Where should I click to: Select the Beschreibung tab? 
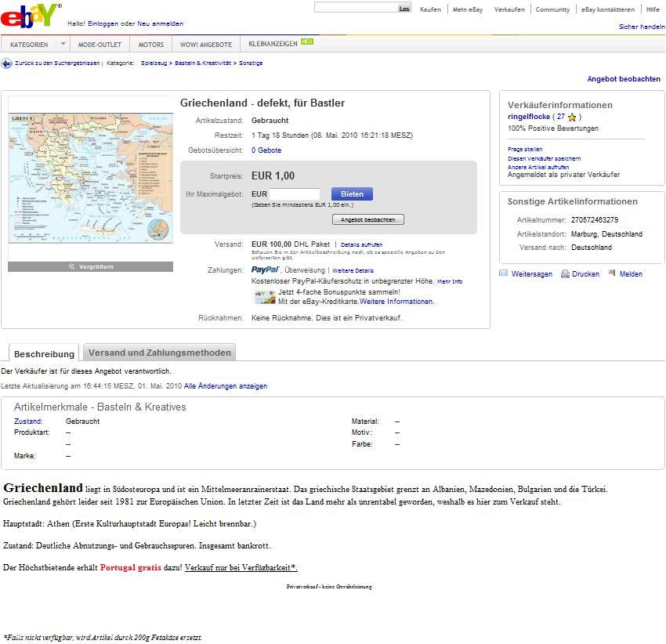pyautogui.click(x=44, y=354)
